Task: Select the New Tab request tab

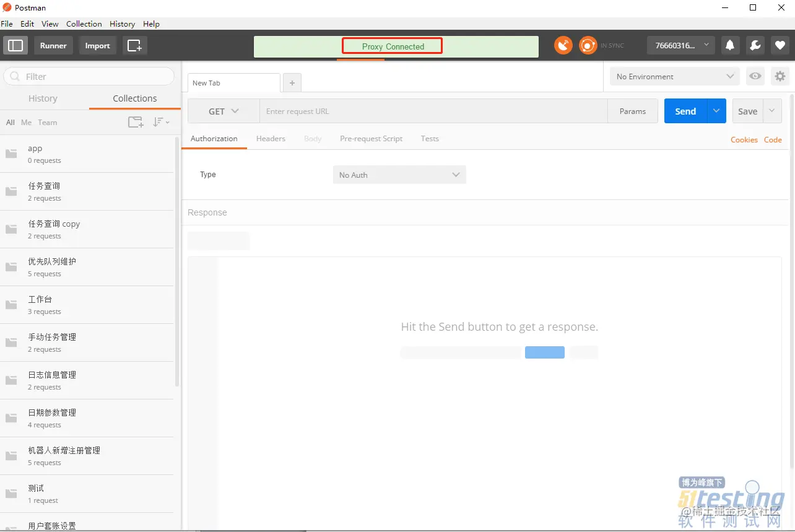Action: tap(234, 83)
